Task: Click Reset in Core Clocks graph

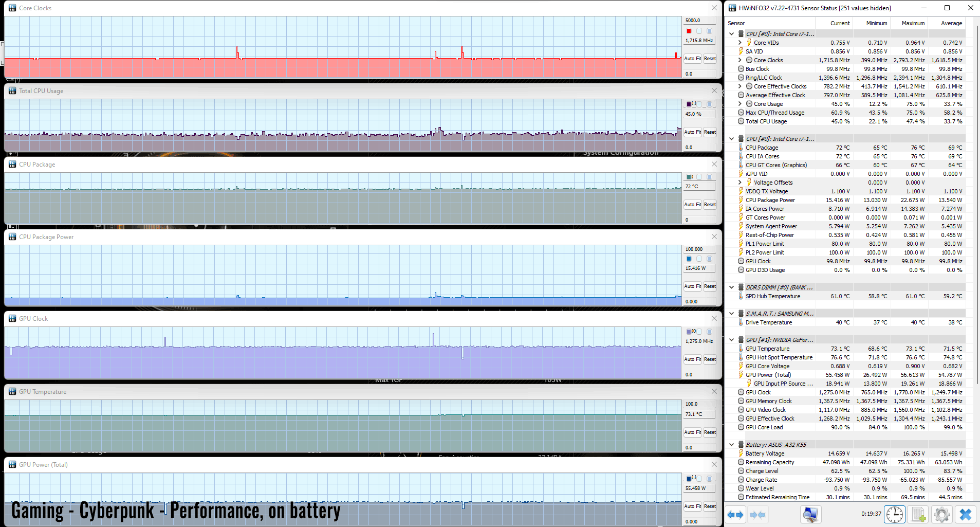Action: pos(710,59)
